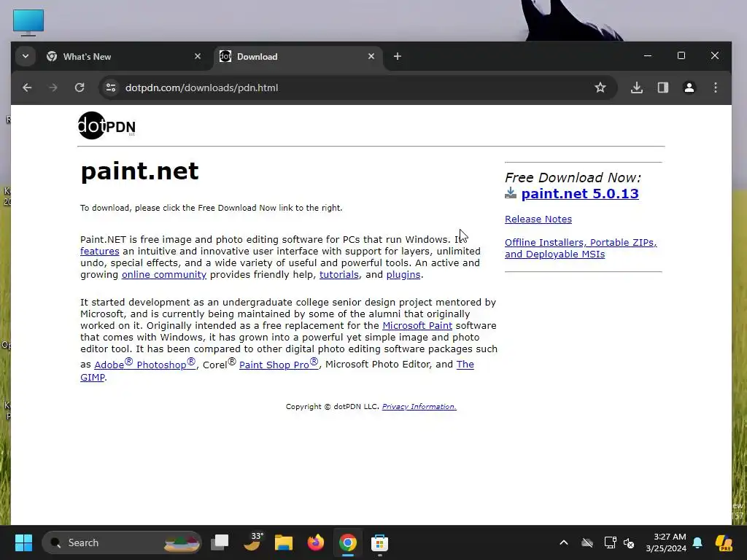
Task: Go back using the browser back arrow
Action: click(x=27, y=87)
